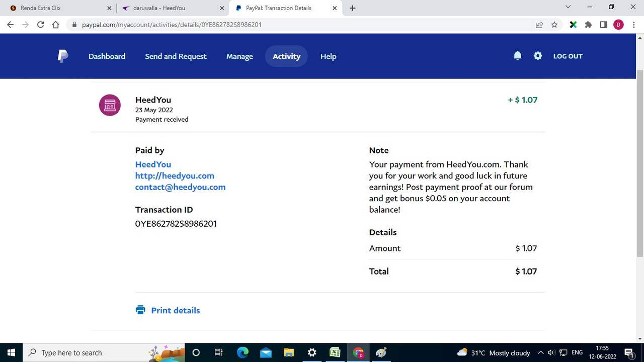
Task: Reload the PayPal page
Action: pyautogui.click(x=40, y=25)
